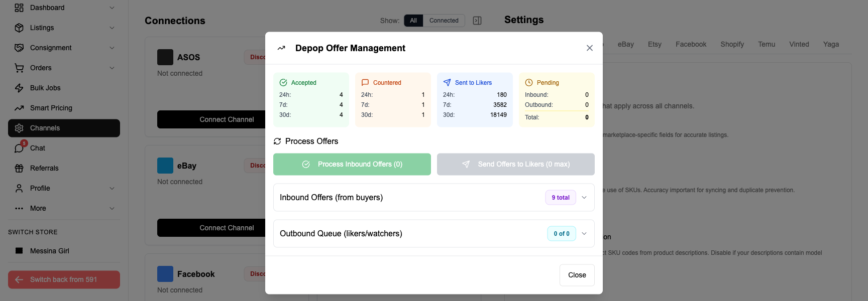Click the Sent to Likers paper-plane icon
The width and height of the screenshot is (868, 301).
pyautogui.click(x=447, y=83)
